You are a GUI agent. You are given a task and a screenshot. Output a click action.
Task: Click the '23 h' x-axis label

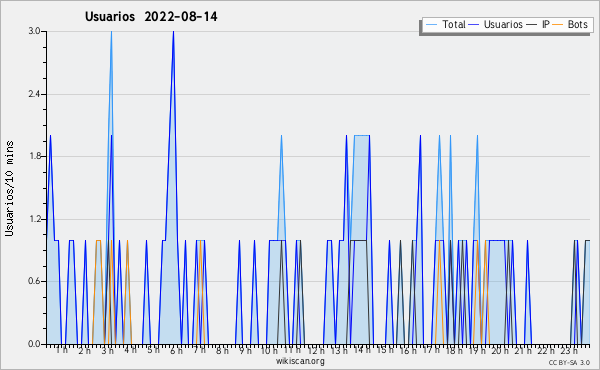(x=568, y=350)
